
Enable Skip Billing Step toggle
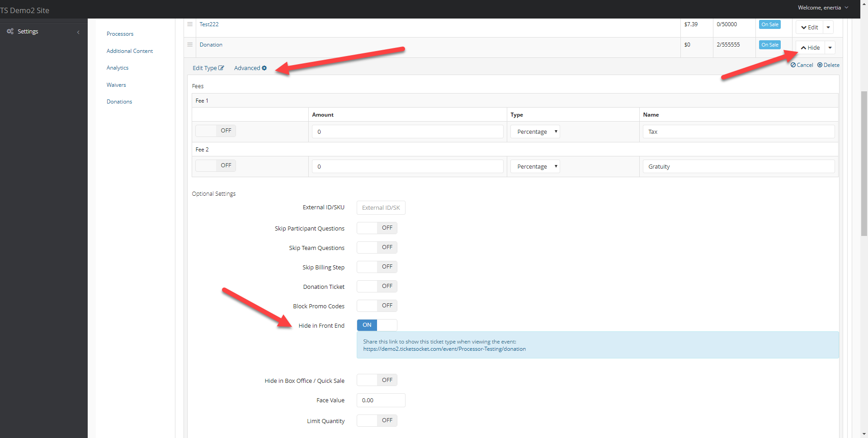(x=377, y=267)
